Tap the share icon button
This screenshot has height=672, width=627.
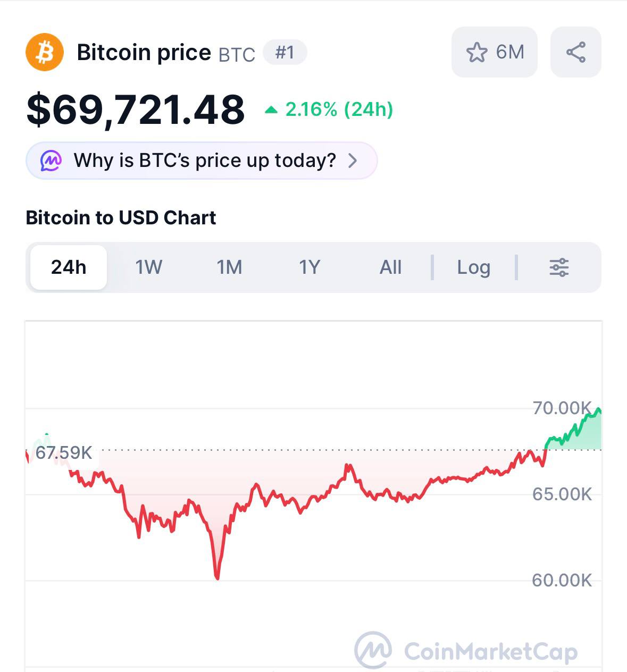click(x=576, y=52)
